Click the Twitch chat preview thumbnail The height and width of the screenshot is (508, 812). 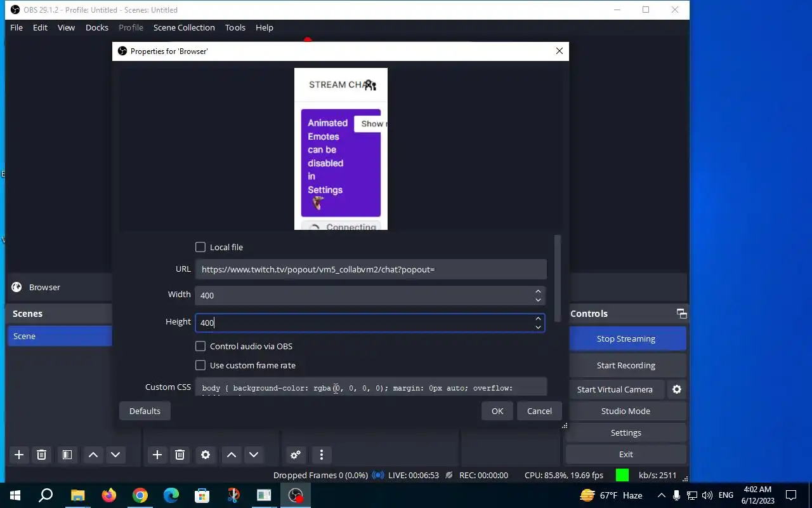point(341,149)
